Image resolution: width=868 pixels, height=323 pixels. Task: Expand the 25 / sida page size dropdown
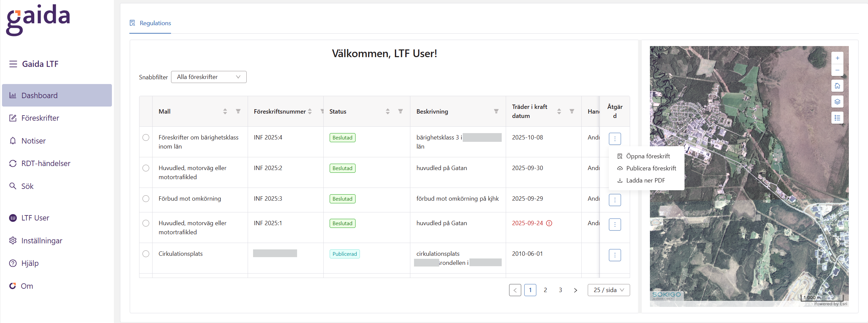point(608,290)
